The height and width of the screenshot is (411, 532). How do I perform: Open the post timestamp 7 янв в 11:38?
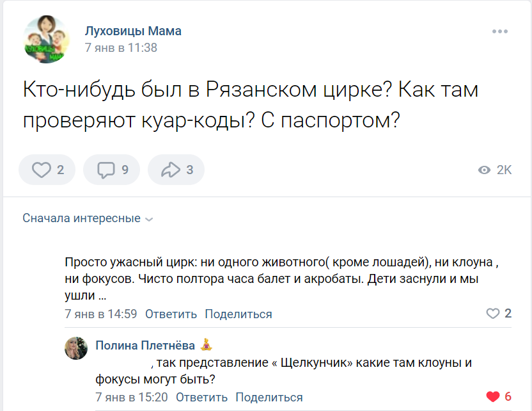click(x=121, y=48)
